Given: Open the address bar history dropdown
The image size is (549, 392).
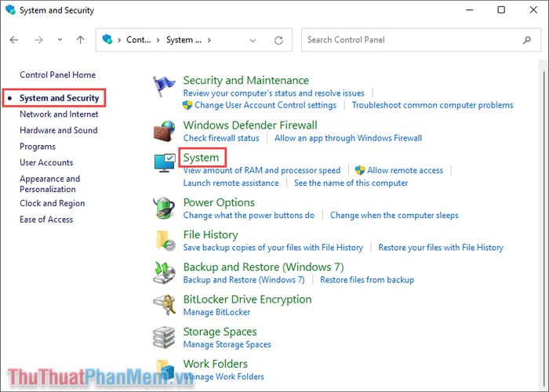Looking at the screenshot, I should click(x=253, y=40).
